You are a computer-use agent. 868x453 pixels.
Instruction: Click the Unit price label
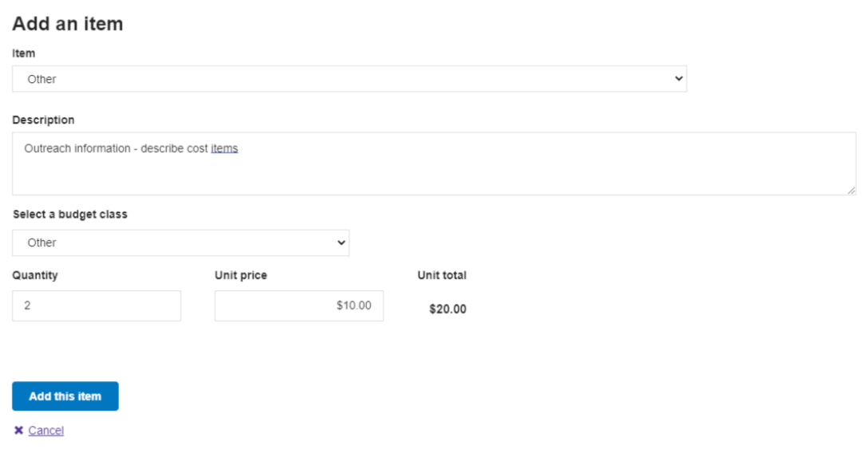tap(241, 275)
